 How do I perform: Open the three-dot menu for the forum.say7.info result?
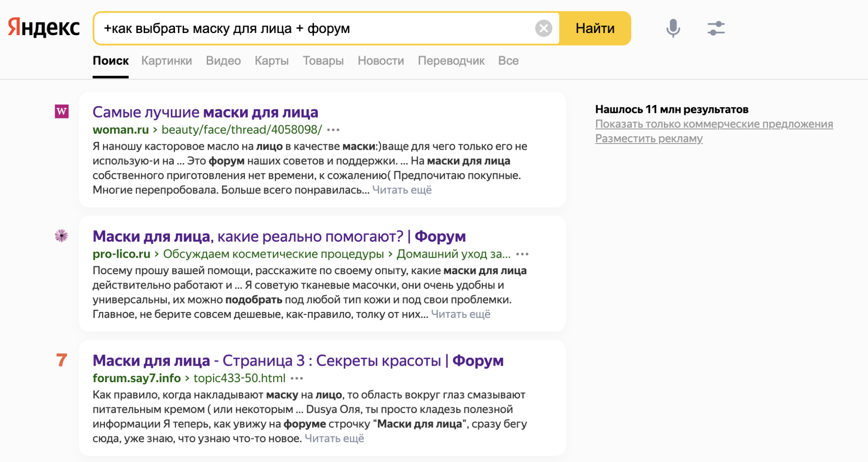tap(297, 378)
